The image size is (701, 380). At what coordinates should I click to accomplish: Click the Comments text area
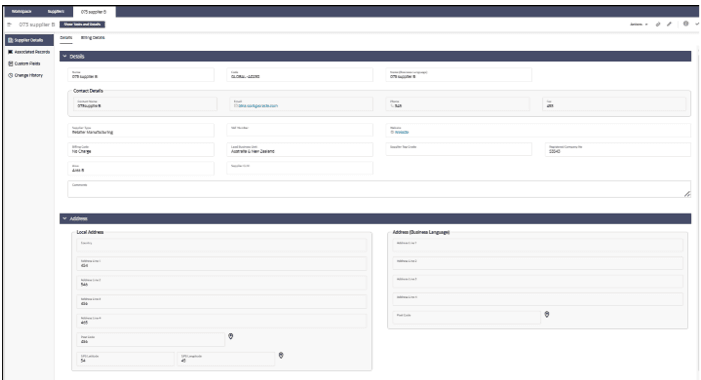click(x=379, y=189)
